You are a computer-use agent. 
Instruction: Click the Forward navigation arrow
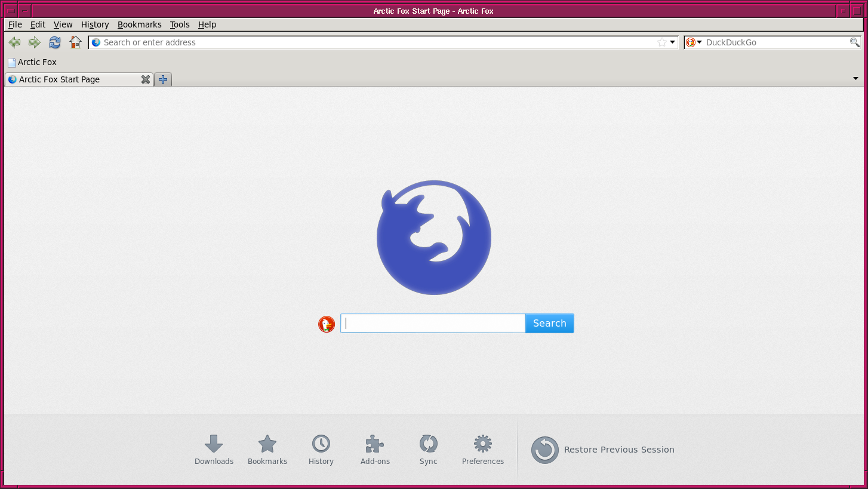pyautogui.click(x=35, y=42)
